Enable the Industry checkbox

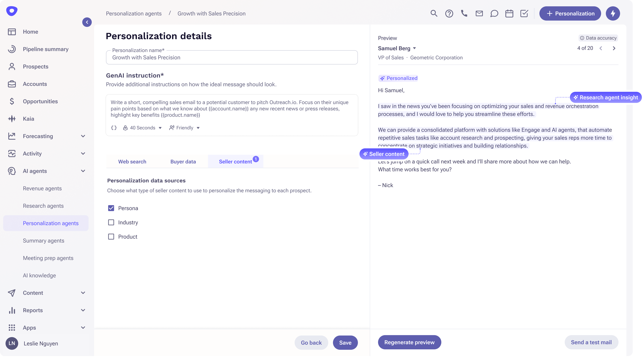(111, 222)
